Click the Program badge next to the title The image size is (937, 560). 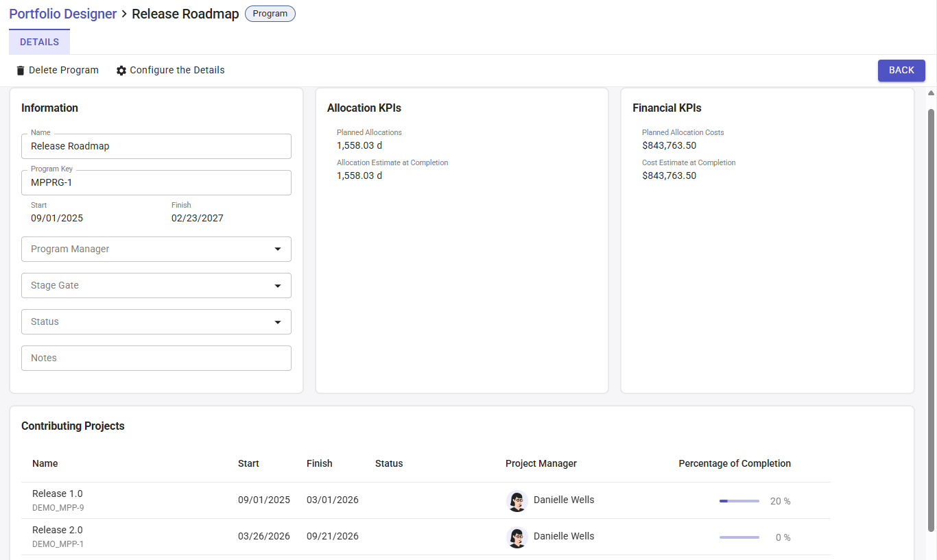tap(270, 14)
